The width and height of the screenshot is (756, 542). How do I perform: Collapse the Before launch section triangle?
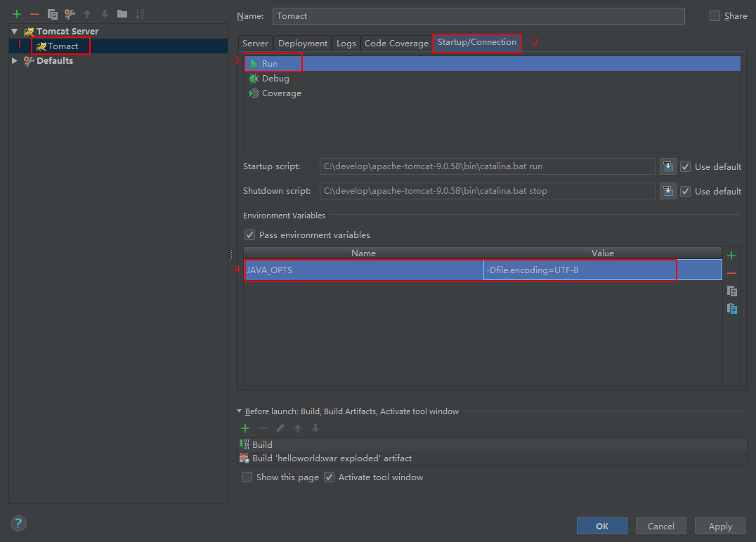(239, 411)
